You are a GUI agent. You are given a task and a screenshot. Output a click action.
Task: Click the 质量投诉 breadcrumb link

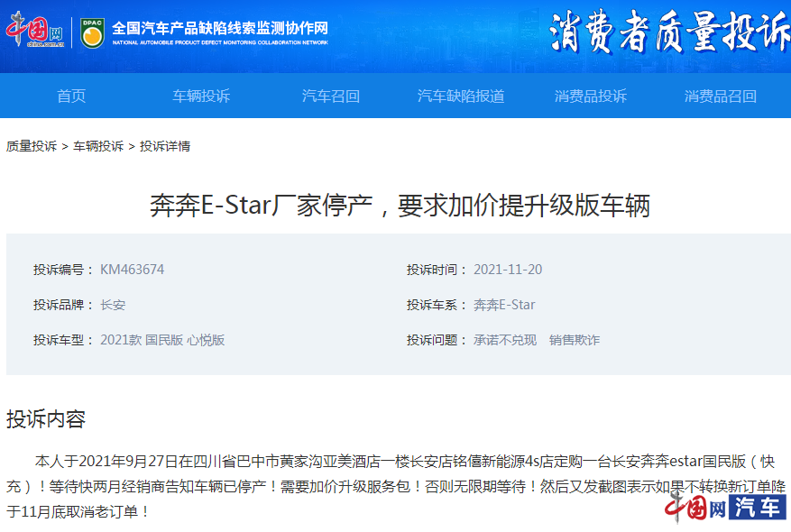(x=32, y=146)
